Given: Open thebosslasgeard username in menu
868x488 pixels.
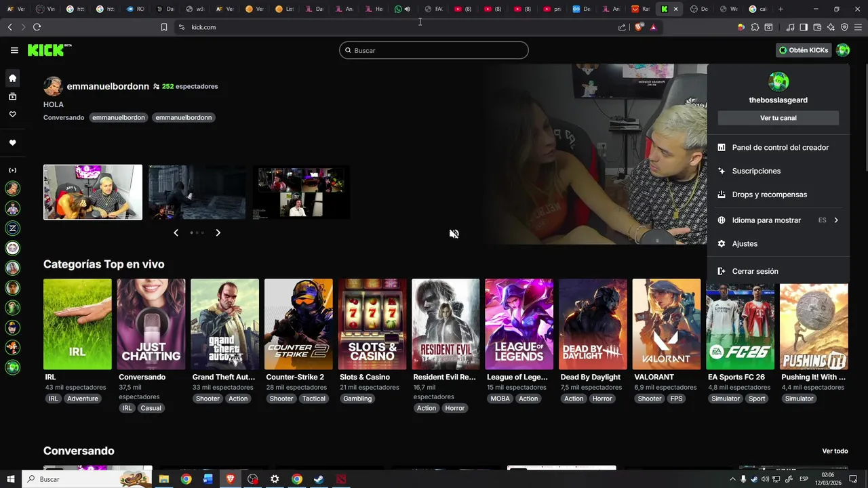Looking at the screenshot, I should pos(778,100).
